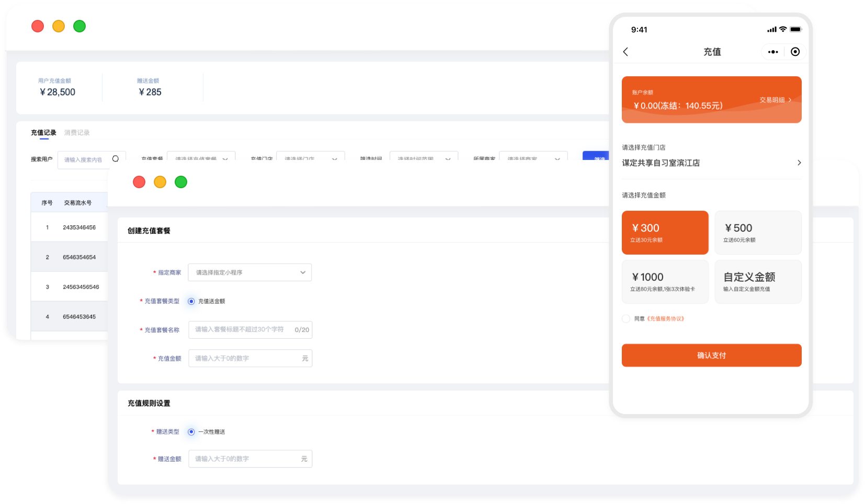The image size is (865, 504).
Task: Click the 充值套餐名称 input field
Action: [241, 330]
